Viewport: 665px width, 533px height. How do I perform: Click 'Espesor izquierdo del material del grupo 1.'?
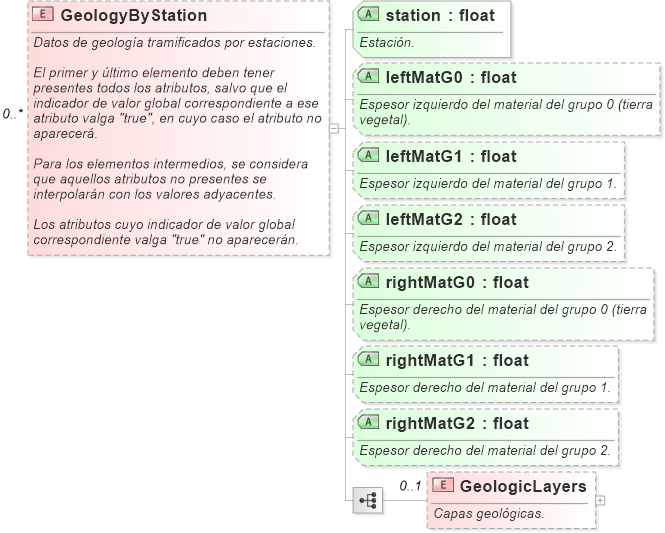(488, 184)
